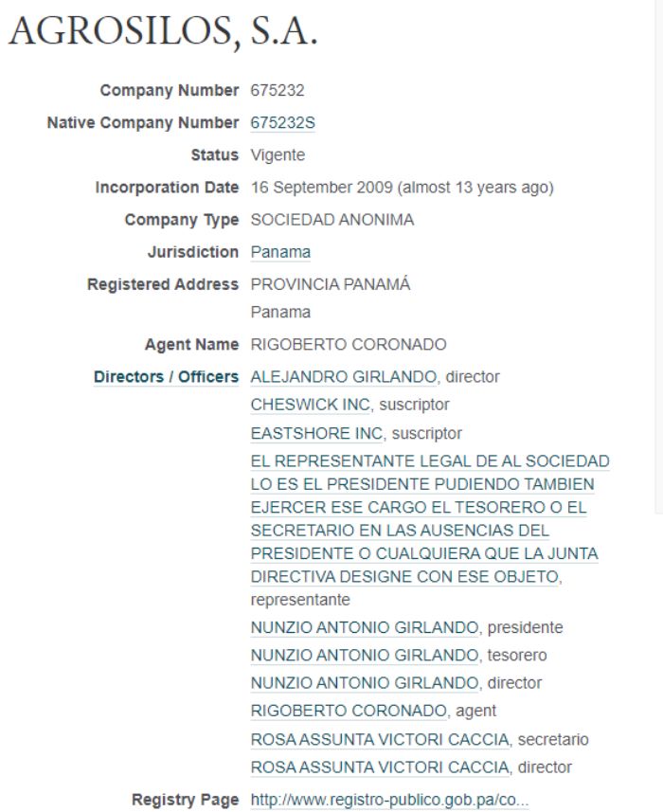This screenshot has height=812, width=663.
Task: Open Nunzio Antonio Girlando director entry
Action: pos(365,683)
